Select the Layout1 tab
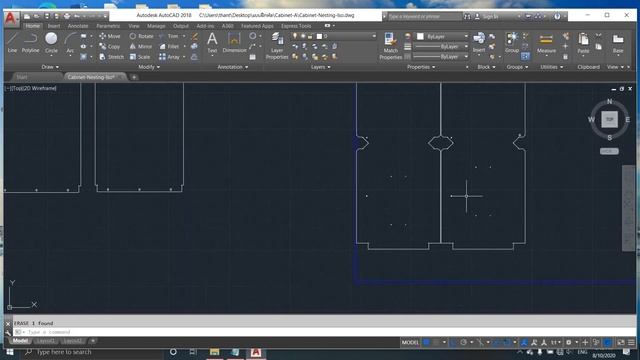The height and width of the screenshot is (360, 640). 45,341
